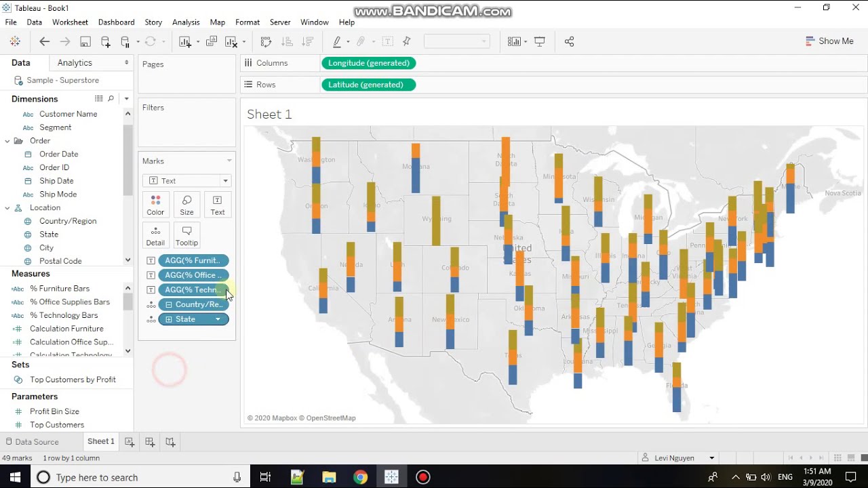
Task: Open the File menu
Action: [11, 22]
